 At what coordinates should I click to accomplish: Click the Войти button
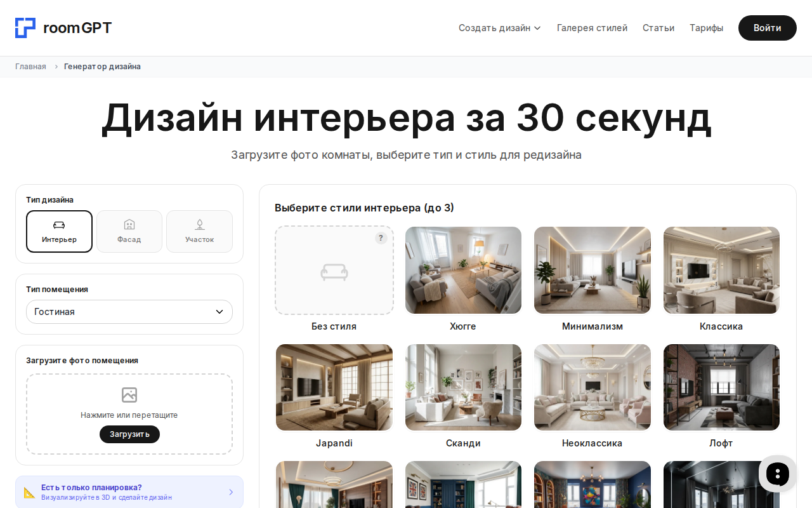(x=768, y=28)
